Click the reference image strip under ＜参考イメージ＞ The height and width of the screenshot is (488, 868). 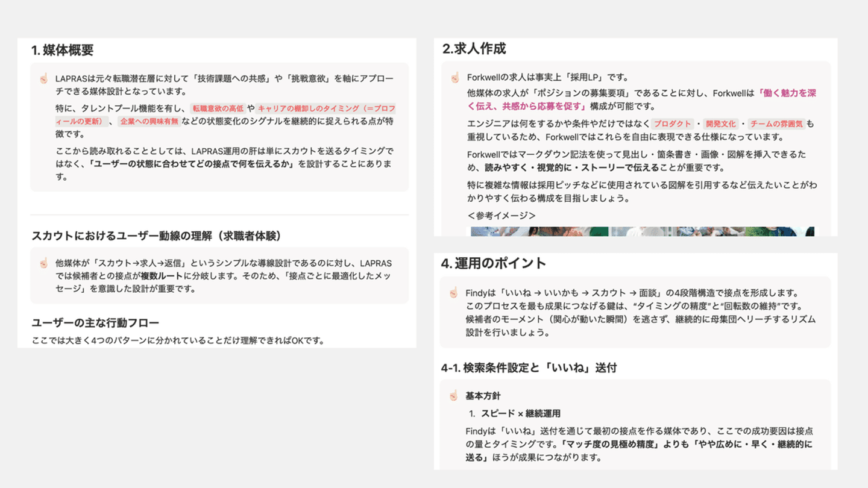[643, 231]
